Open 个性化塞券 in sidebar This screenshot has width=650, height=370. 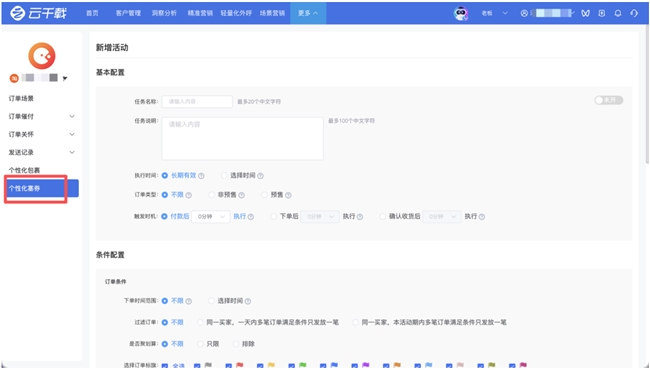coord(41,189)
